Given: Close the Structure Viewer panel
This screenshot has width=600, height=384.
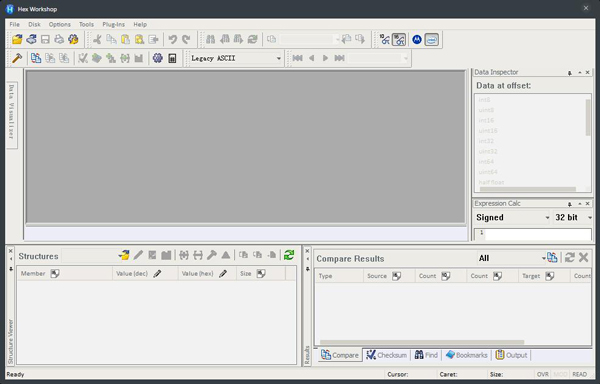Looking at the screenshot, I should [x=11, y=251].
